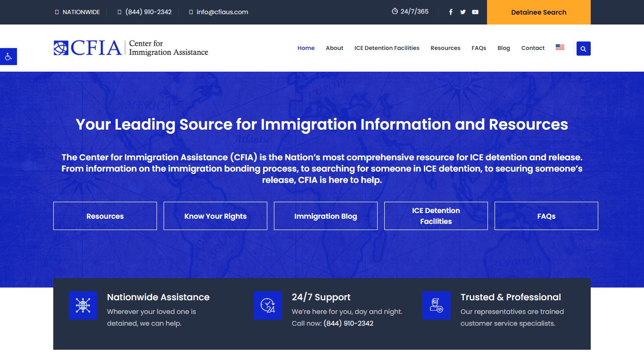Click the Call now (844) 910-2342 link

[348, 323]
